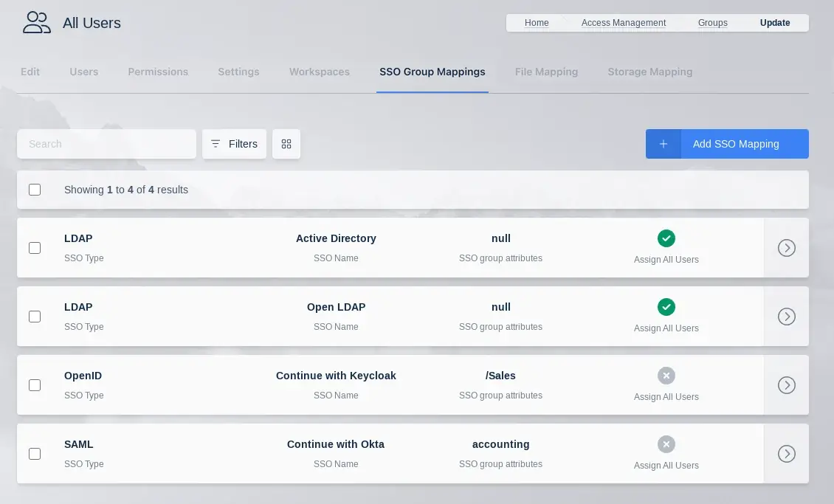This screenshot has width=834, height=504.
Task: Go to Access Management link
Action: coord(623,23)
